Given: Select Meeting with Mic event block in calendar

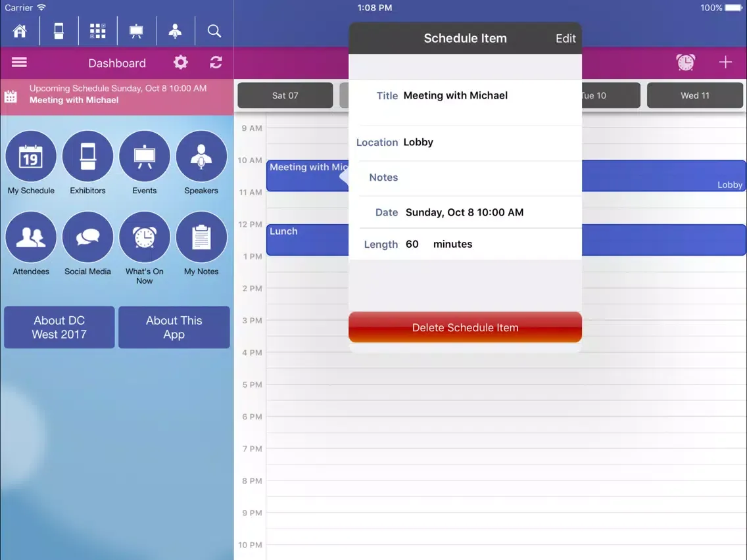Looking at the screenshot, I should tap(307, 175).
